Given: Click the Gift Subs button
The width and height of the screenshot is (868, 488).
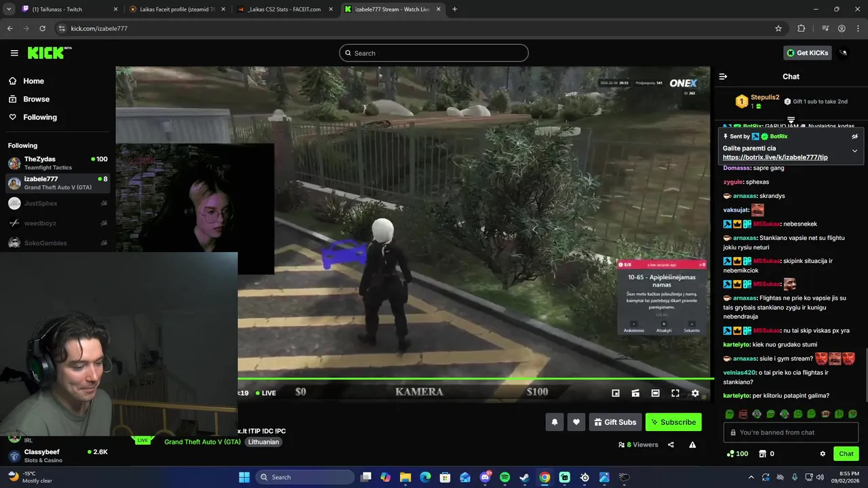Looking at the screenshot, I should click(615, 422).
